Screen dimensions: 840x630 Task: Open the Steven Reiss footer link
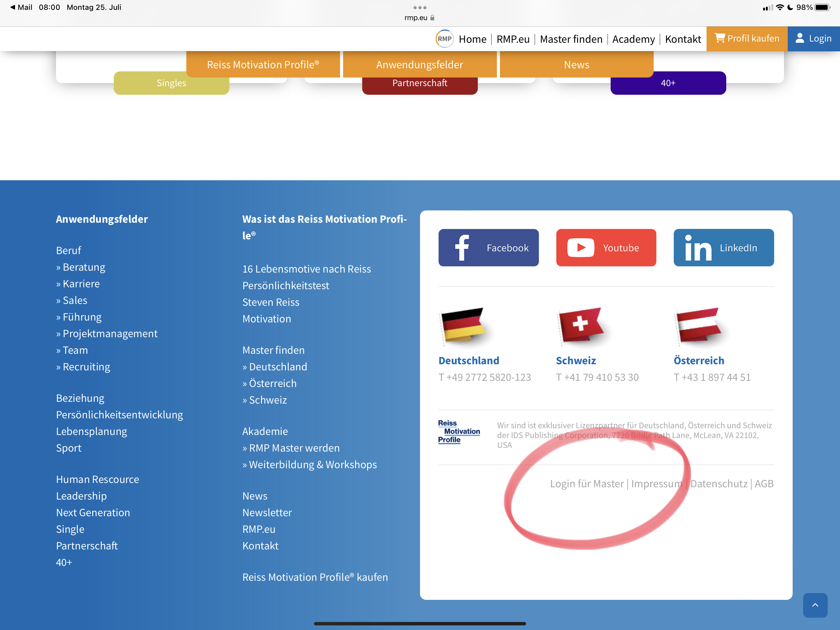[x=271, y=302]
